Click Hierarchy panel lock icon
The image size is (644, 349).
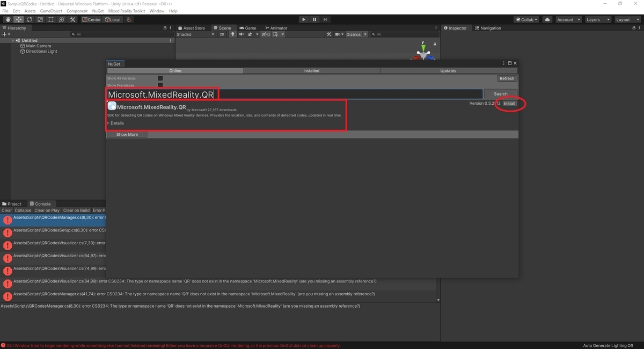(x=165, y=28)
